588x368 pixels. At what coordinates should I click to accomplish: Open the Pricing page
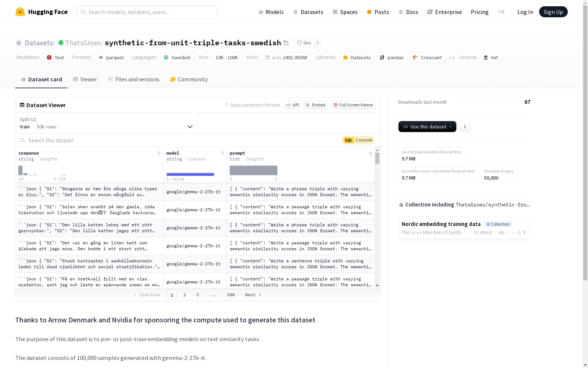(x=480, y=12)
